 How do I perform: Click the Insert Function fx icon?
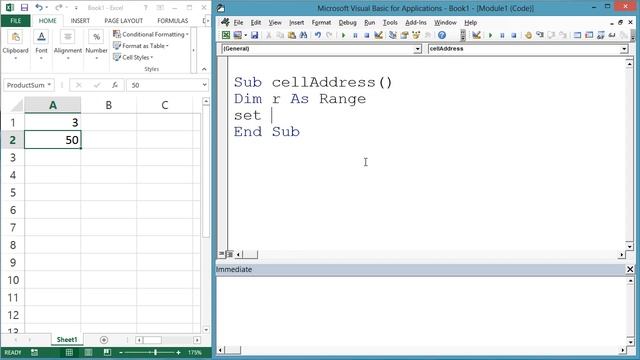tap(115, 85)
